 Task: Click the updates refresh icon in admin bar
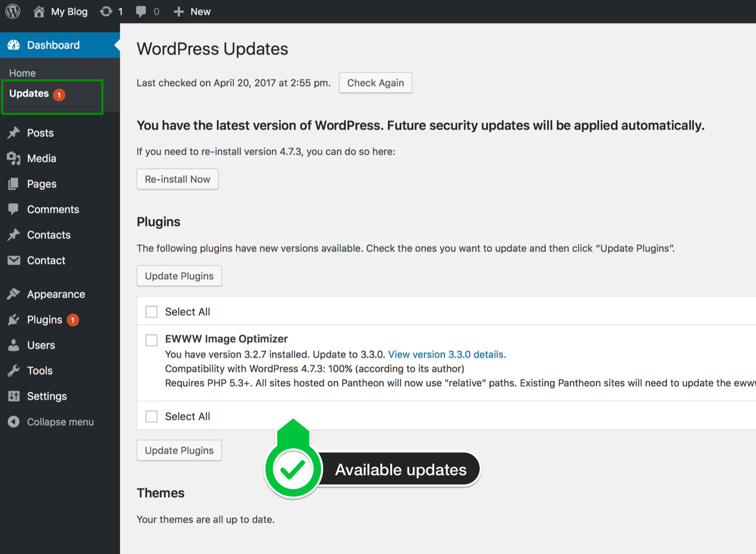106,11
